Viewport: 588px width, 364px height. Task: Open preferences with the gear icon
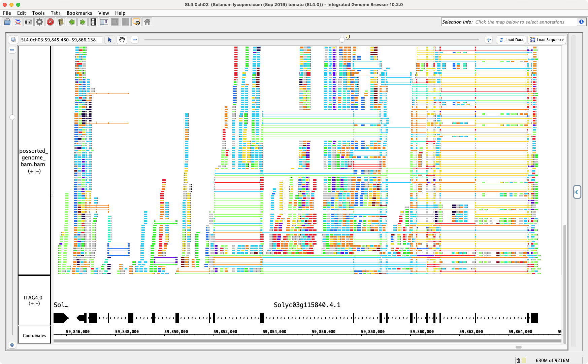[39, 22]
